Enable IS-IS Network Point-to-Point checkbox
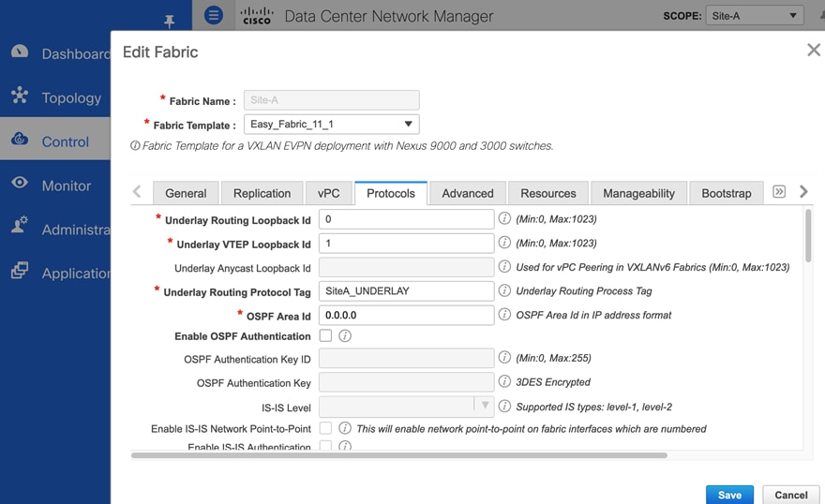 (325, 428)
